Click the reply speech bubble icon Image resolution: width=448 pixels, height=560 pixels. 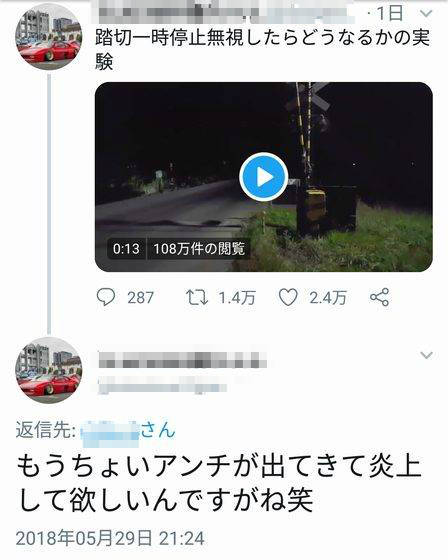(106, 297)
